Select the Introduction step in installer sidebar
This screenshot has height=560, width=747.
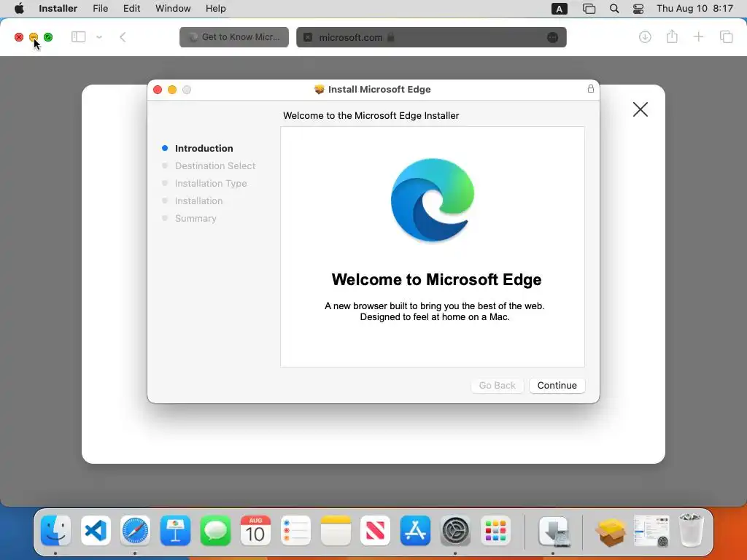pos(204,148)
